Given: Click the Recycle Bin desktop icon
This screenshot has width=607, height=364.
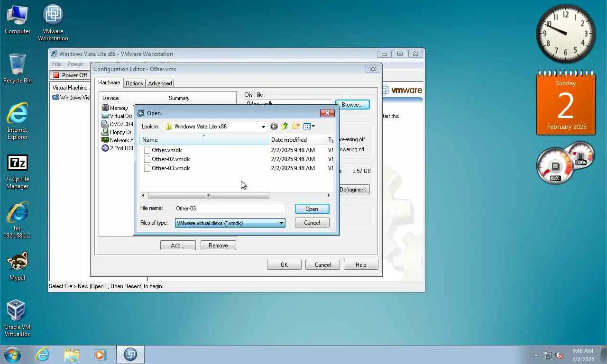Looking at the screenshot, I should (x=18, y=69).
